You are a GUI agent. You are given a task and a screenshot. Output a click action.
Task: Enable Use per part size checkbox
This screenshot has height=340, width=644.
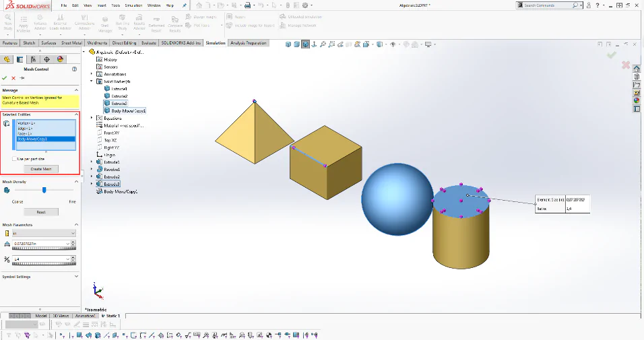pyautogui.click(x=14, y=158)
